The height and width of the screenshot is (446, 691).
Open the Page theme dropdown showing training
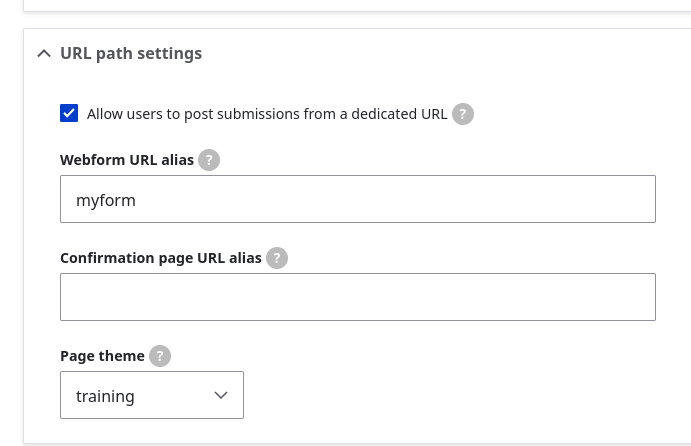tap(152, 395)
